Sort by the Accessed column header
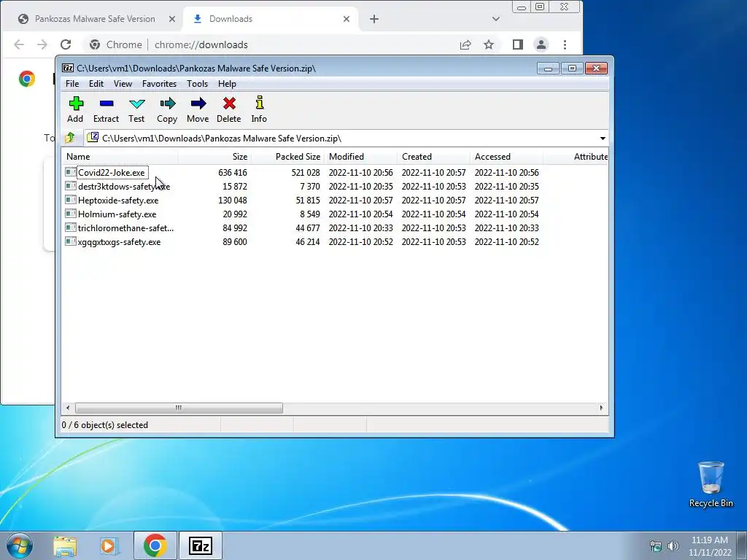Screen dimensions: 747x560 pyautogui.click(x=506, y=157)
